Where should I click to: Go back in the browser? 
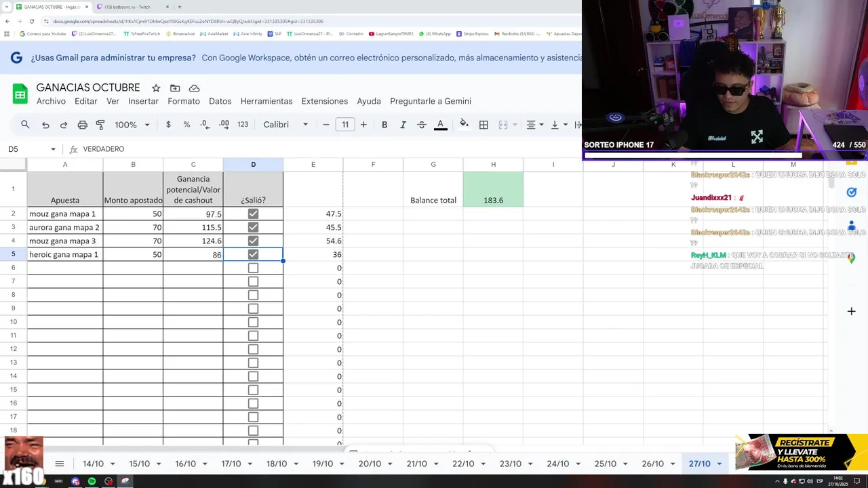pyautogui.click(x=7, y=21)
